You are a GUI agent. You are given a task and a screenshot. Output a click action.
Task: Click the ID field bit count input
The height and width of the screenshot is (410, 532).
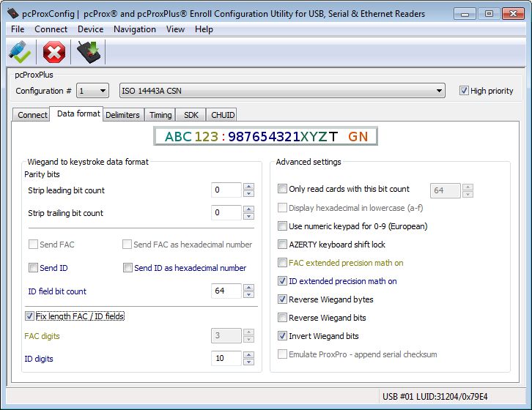pos(226,291)
